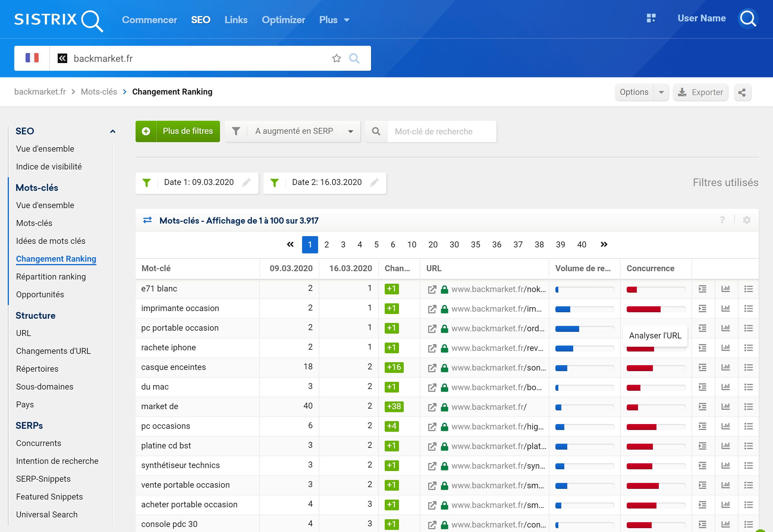The height and width of the screenshot is (532, 773).
Task: Click the magnifier icon in domain search bar
Action: (354, 59)
